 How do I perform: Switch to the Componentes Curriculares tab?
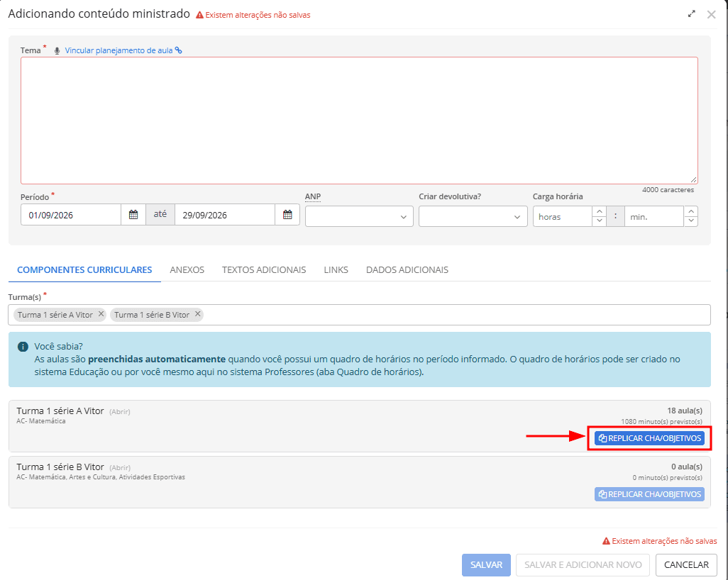[84, 270]
